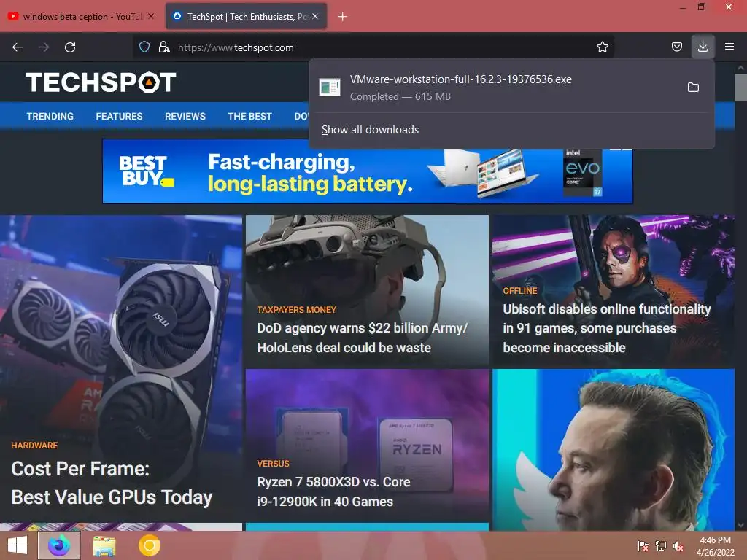Open tracking protection shield icon

click(x=144, y=47)
